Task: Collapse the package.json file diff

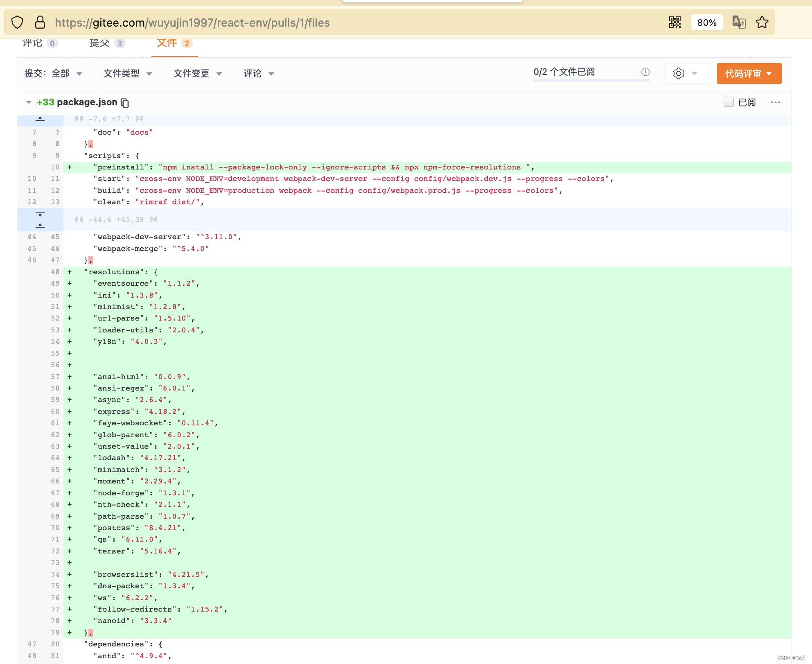Action: [x=29, y=102]
